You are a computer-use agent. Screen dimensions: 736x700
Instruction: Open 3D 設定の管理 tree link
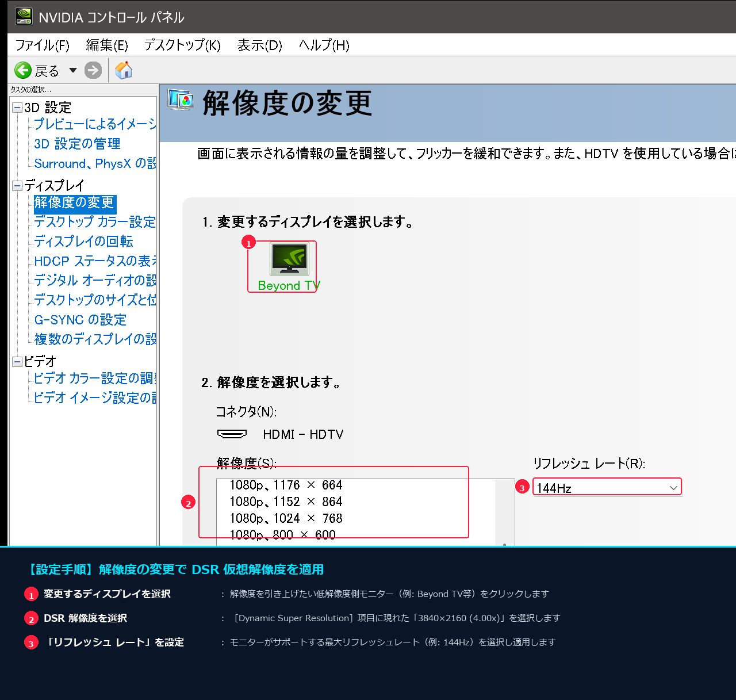[x=77, y=144]
